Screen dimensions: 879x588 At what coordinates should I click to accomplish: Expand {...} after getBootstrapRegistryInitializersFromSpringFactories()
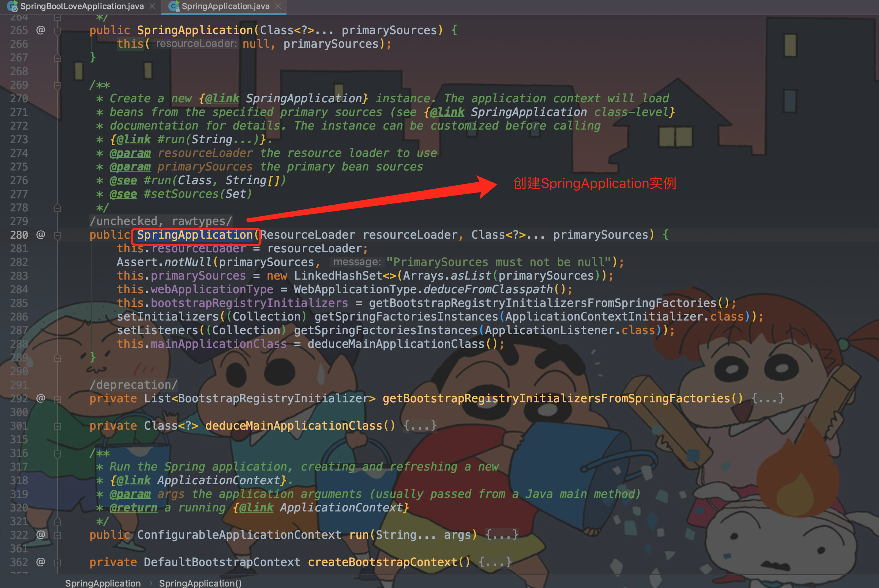[x=768, y=398]
